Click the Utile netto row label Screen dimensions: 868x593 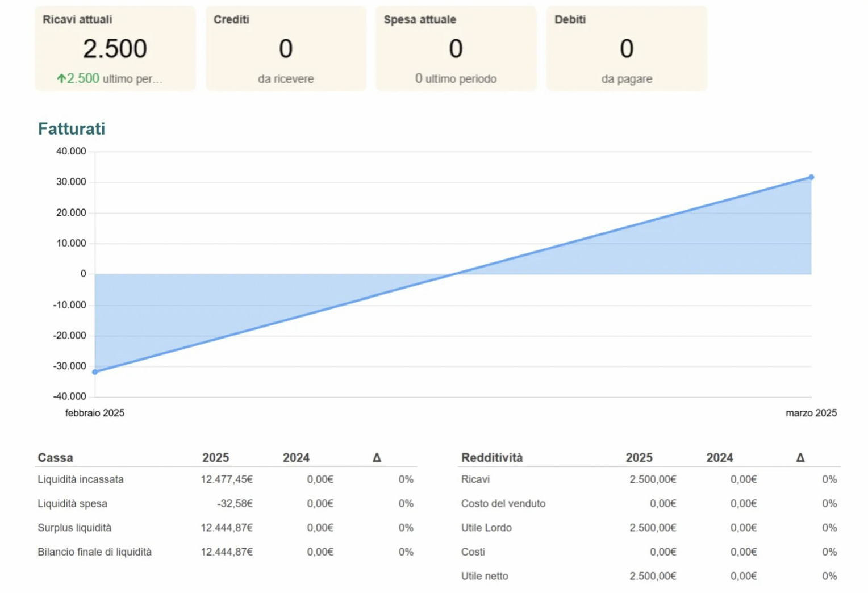tap(485, 576)
